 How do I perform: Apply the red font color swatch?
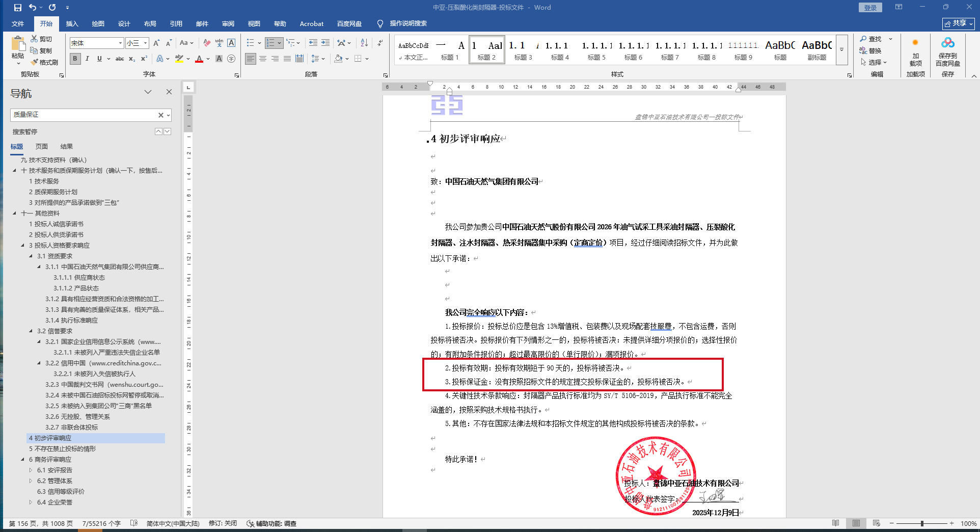[199, 59]
